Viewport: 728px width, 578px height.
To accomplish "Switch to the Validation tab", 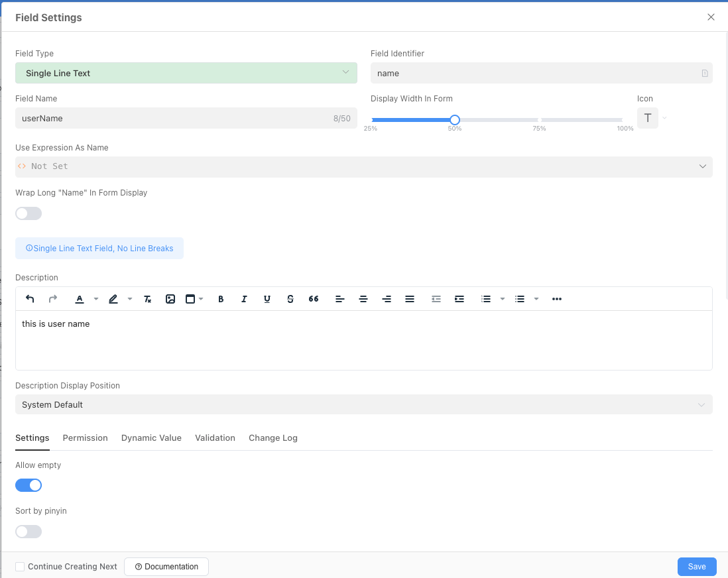I will [215, 438].
